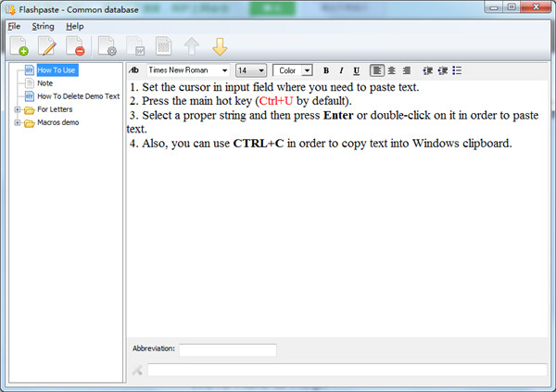Click the plain page icon next to Note
This screenshot has width=556, height=392.
(30, 83)
